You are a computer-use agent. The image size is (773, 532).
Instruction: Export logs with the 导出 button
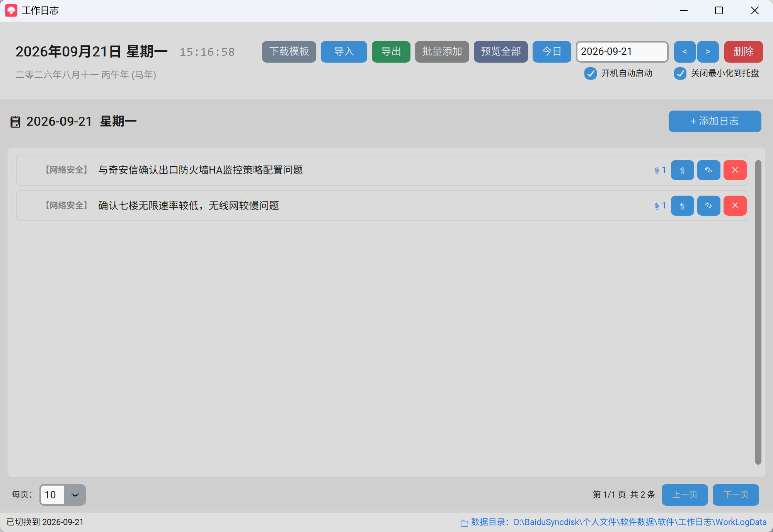point(391,52)
